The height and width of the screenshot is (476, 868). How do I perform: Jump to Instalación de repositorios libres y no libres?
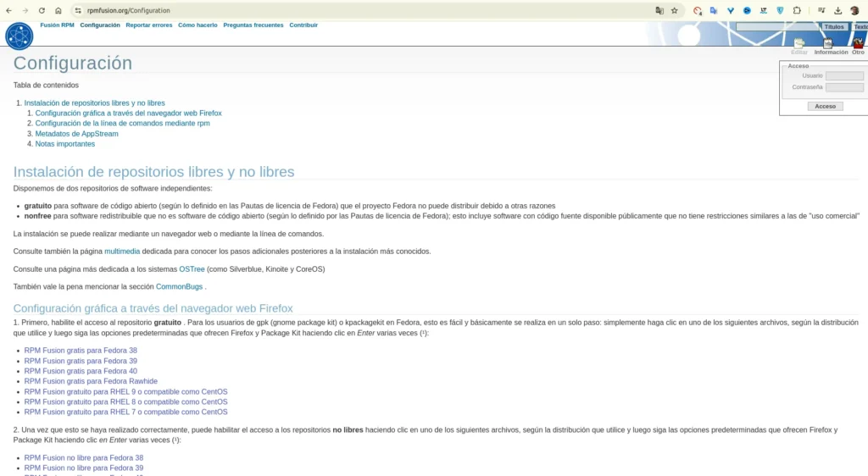(95, 102)
